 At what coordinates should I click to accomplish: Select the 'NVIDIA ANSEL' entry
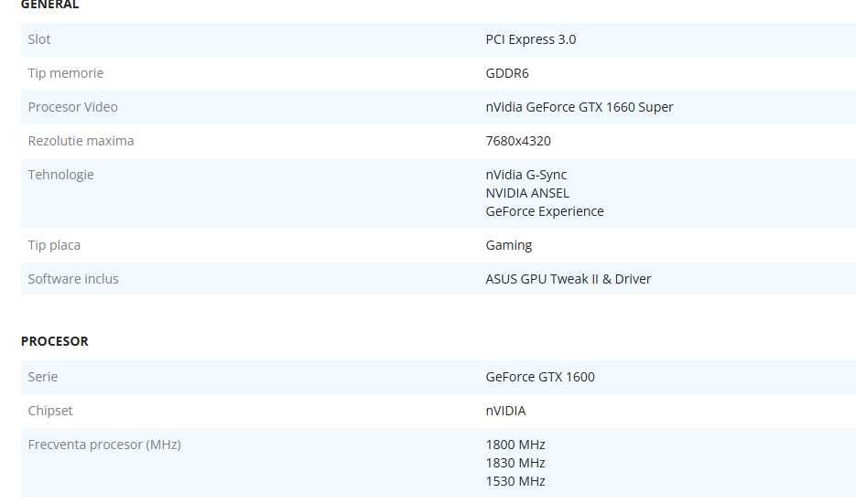click(x=527, y=193)
